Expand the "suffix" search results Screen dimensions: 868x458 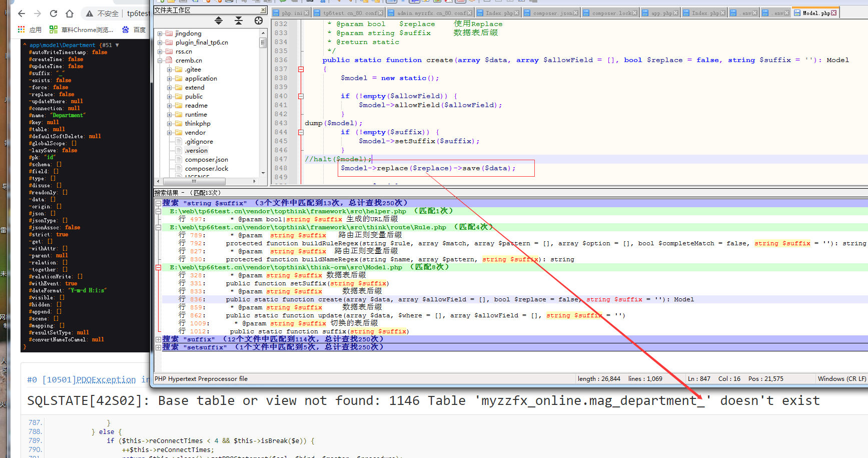coord(158,339)
